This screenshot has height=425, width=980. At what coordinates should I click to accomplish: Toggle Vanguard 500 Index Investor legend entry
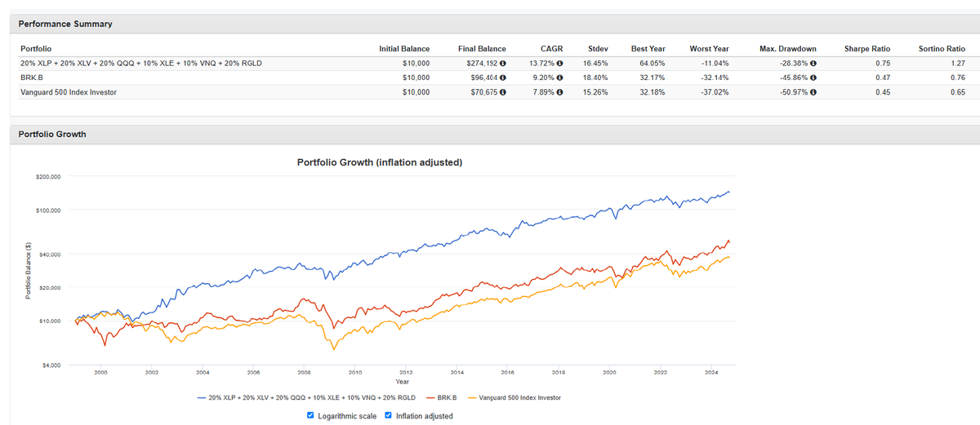(514, 398)
